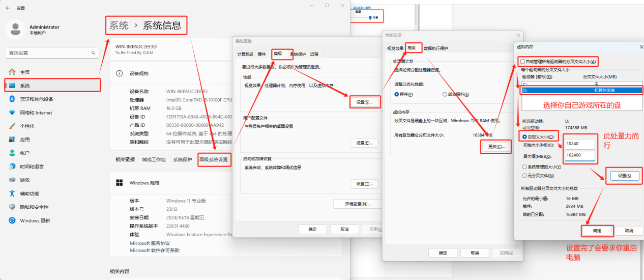Uncheck 自动管理所有驱动器的分页文件大小
The width and height of the screenshot is (644, 280).
click(x=522, y=62)
